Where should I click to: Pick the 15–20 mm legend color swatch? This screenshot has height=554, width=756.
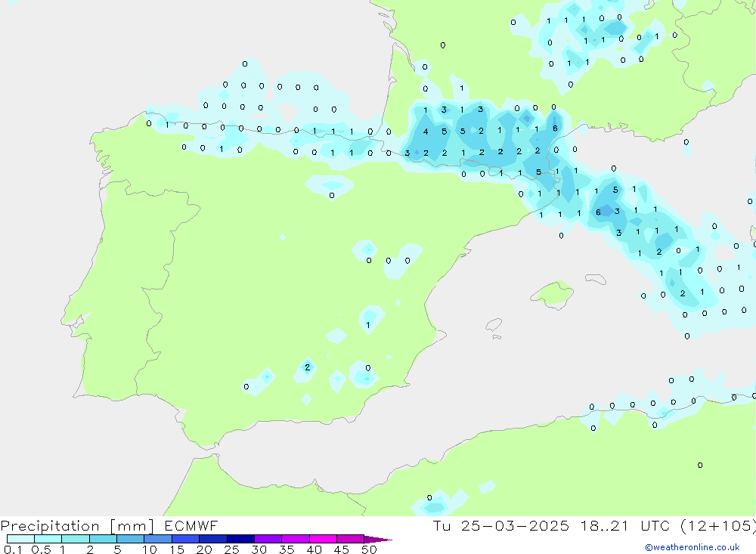click(x=185, y=539)
